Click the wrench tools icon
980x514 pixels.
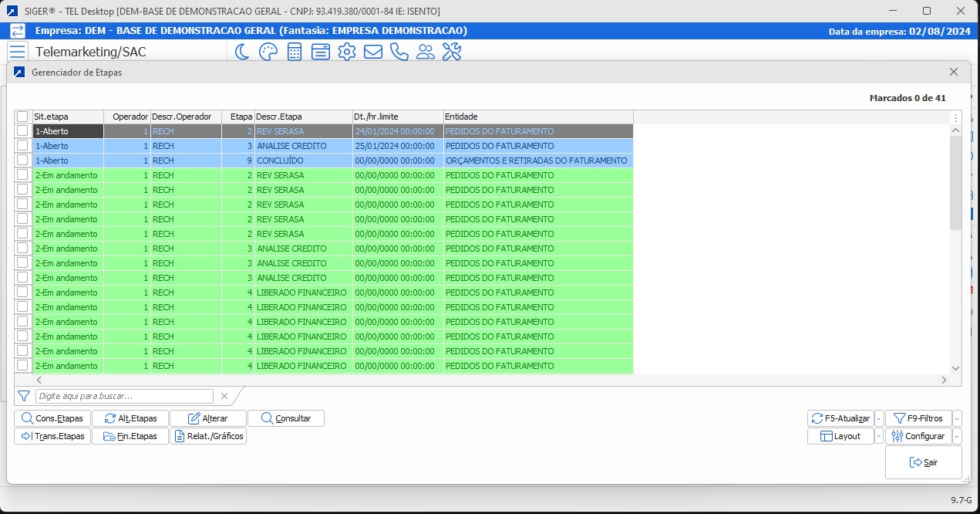pos(451,52)
